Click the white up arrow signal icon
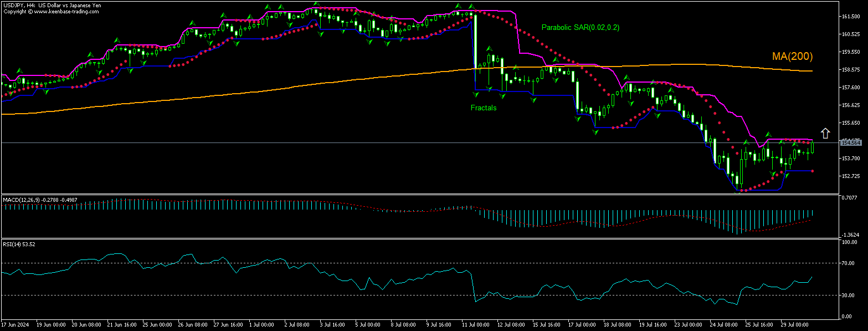Viewport: 868px width, 331px height. tap(825, 133)
